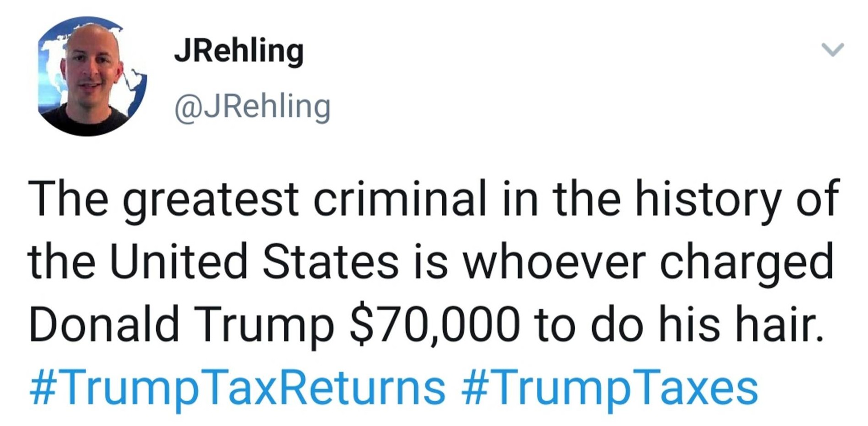Open the #TrumpTaxReturns hashtag
Viewport: 868px width, 426px height.
[237, 388]
